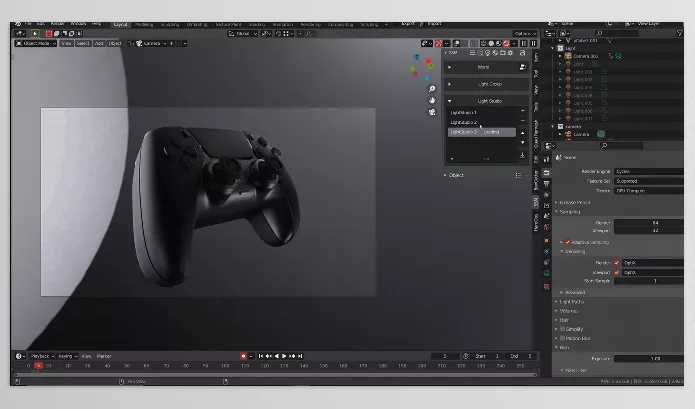Open the Render properties tab icon
695x409 pixels.
(x=547, y=172)
